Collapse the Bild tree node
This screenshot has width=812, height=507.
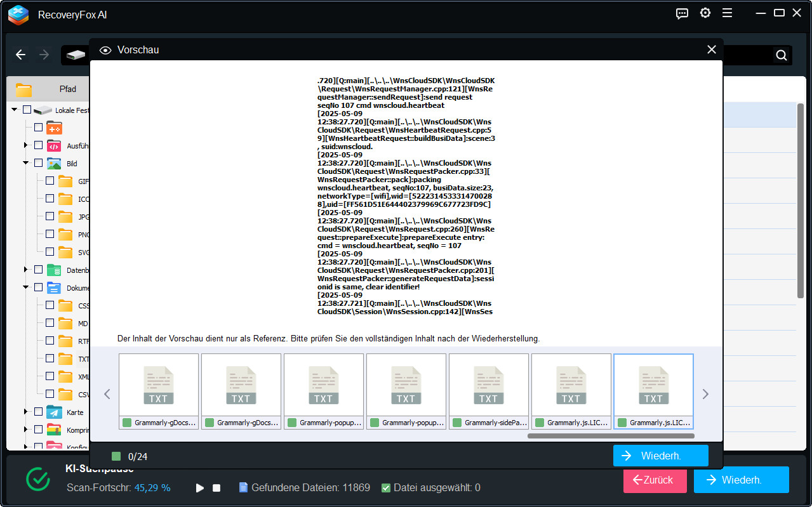point(26,163)
